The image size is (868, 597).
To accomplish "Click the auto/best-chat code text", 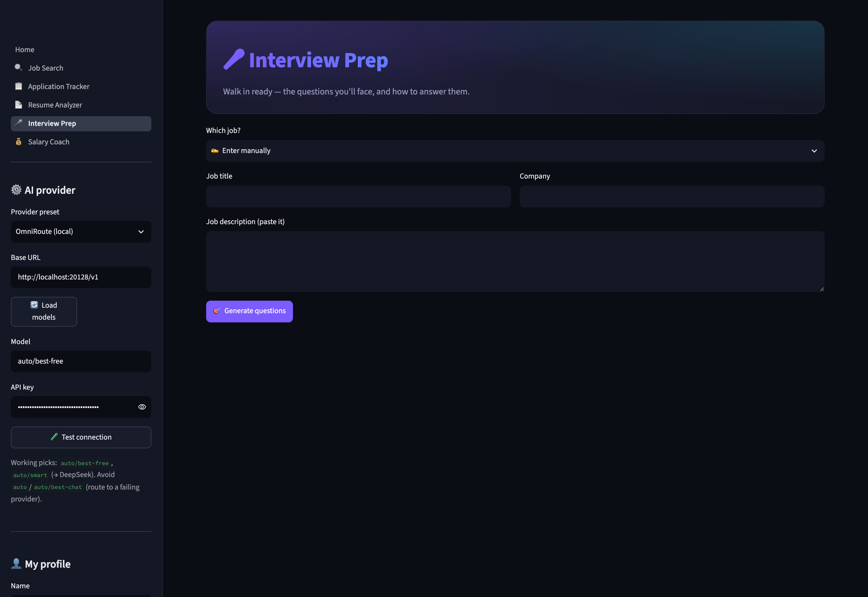I will pyautogui.click(x=58, y=487).
